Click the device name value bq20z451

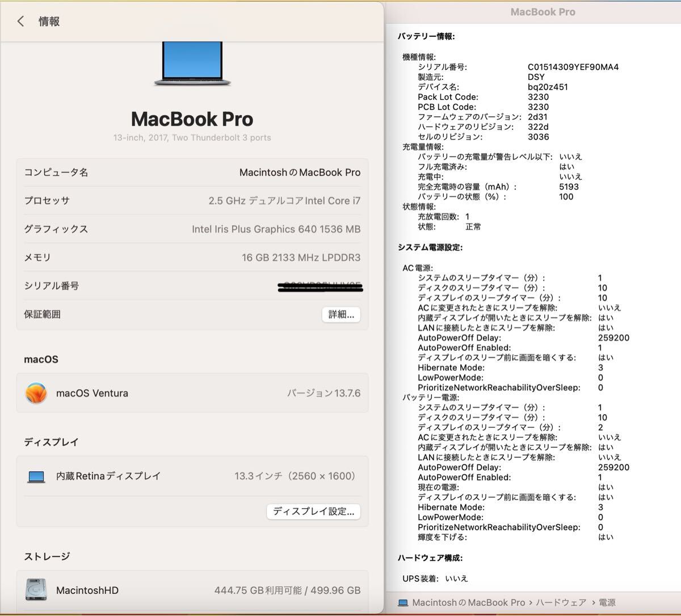548,87
